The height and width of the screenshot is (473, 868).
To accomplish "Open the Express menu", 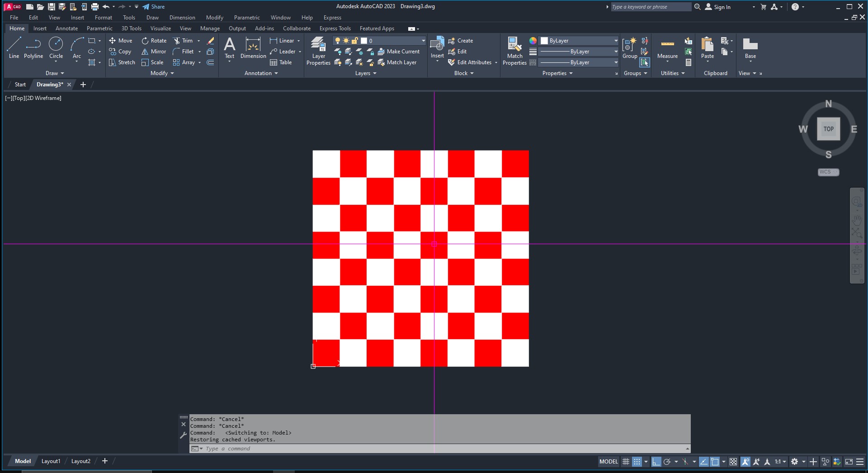I will tap(332, 18).
